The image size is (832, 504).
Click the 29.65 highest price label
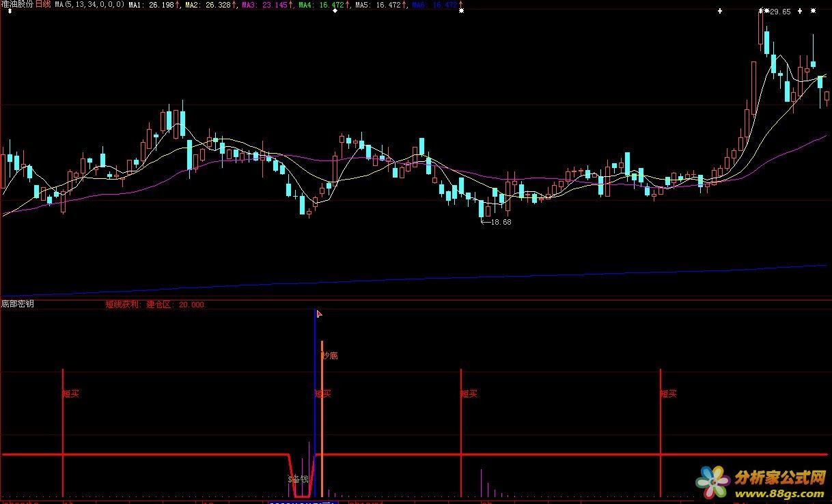tap(779, 12)
